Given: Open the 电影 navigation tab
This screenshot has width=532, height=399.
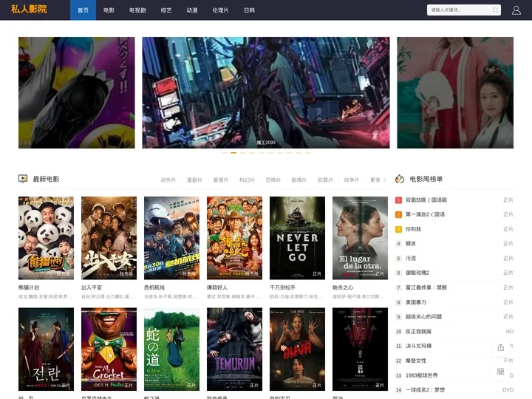Looking at the screenshot, I should point(109,10).
